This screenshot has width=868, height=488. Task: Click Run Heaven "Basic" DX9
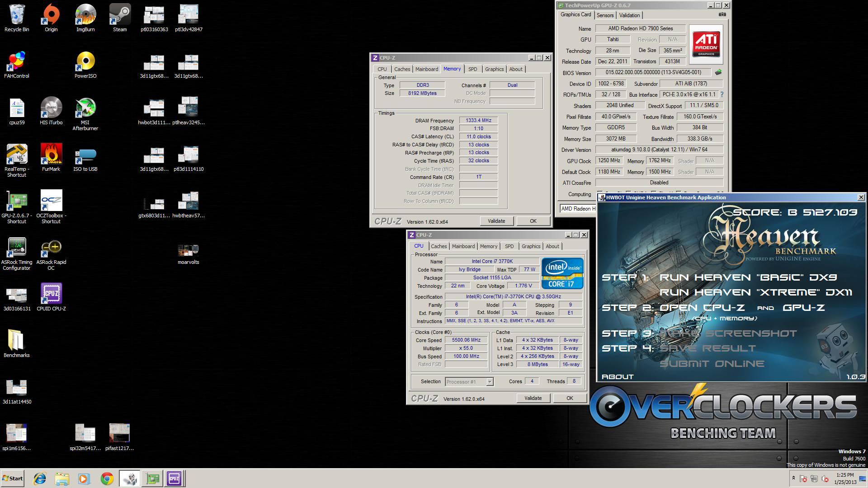pyautogui.click(x=748, y=277)
